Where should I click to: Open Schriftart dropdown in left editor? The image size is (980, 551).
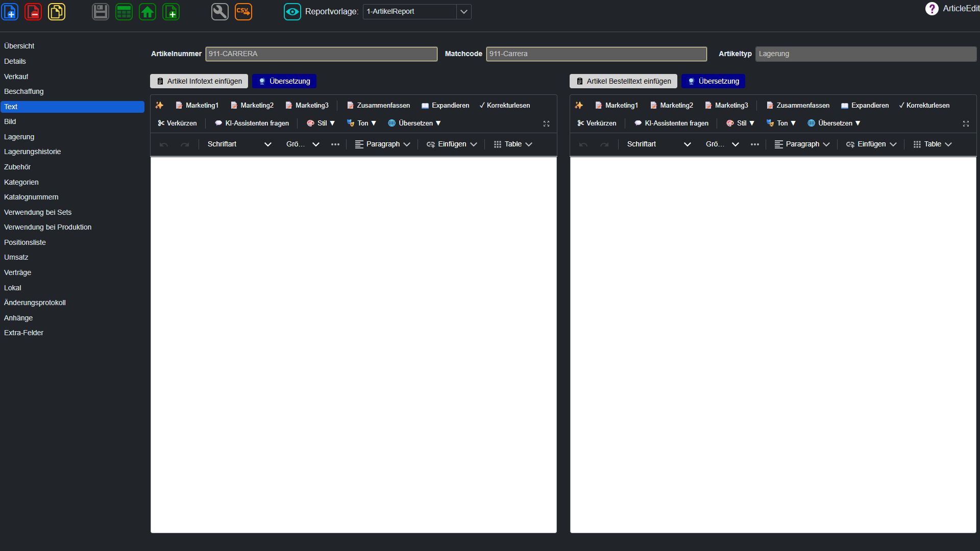pyautogui.click(x=239, y=144)
